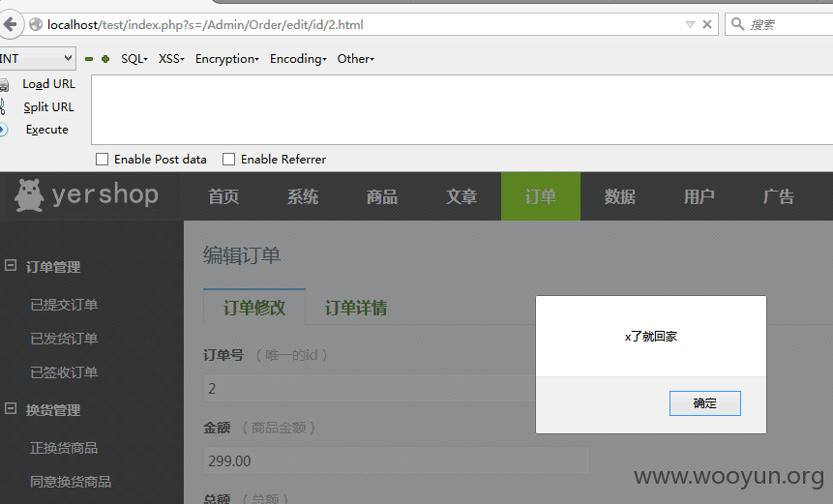Switch to the 订单详情 tab
This screenshot has height=504, width=833.
tap(356, 308)
